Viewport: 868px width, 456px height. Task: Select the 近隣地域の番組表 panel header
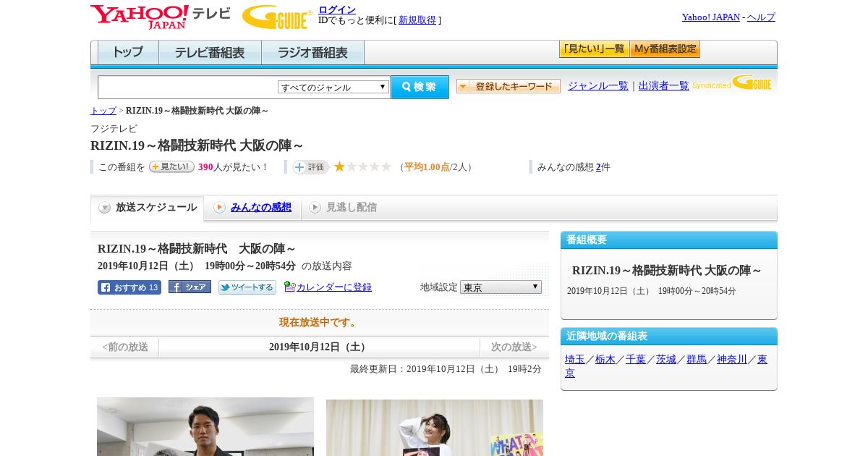[669, 337]
